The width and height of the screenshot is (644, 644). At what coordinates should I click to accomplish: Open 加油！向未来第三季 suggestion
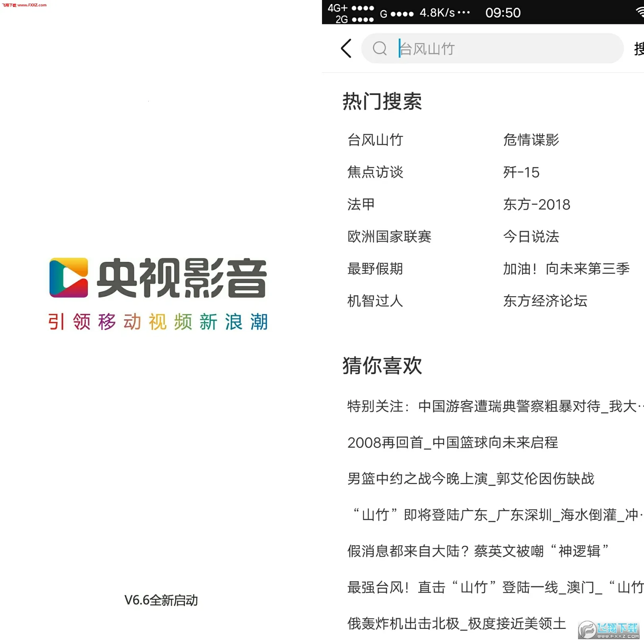point(566,269)
